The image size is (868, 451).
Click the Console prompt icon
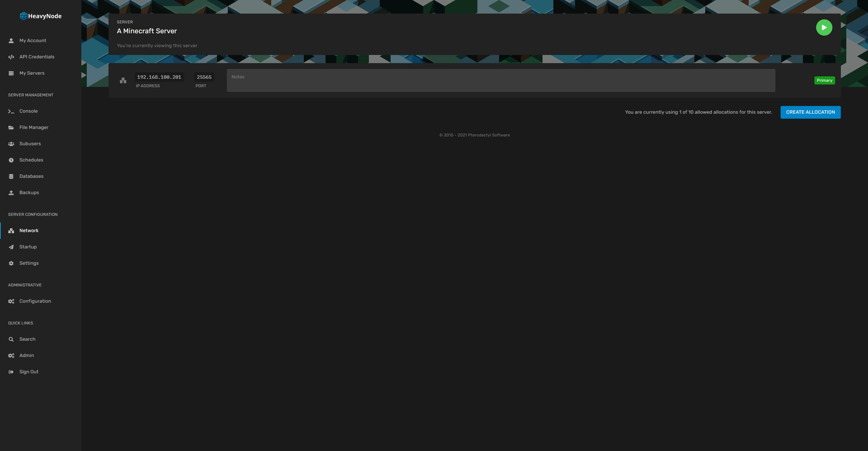tap(11, 111)
